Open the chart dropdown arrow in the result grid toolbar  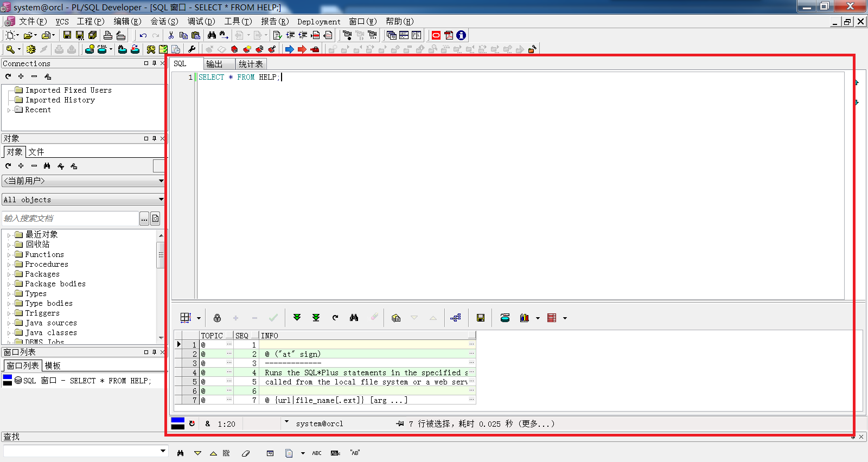coord(538,318)
